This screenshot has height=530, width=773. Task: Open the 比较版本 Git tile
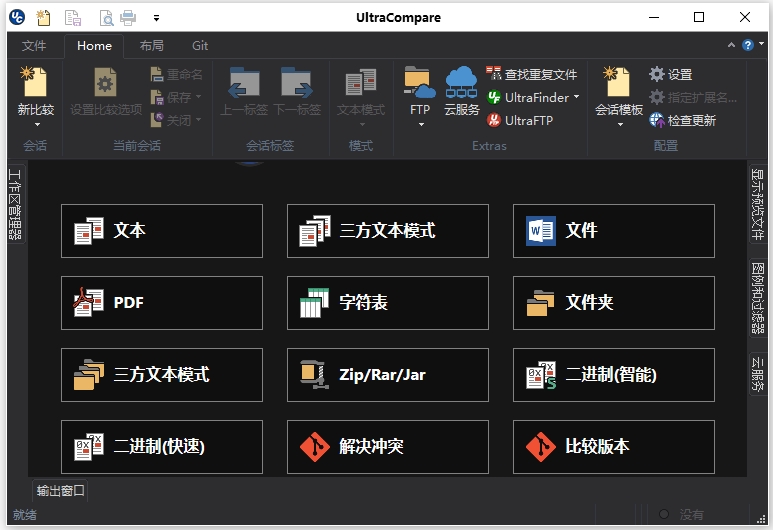tap(614, 447)
